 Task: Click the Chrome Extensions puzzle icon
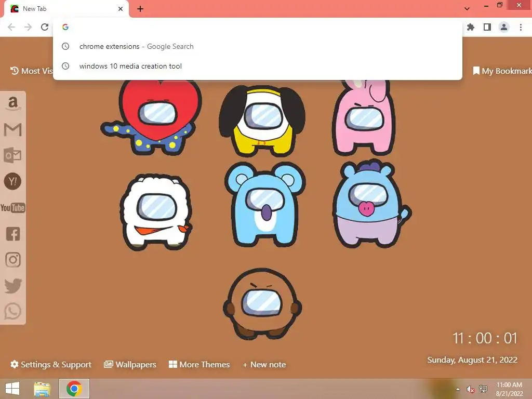[x=471, y=27]
